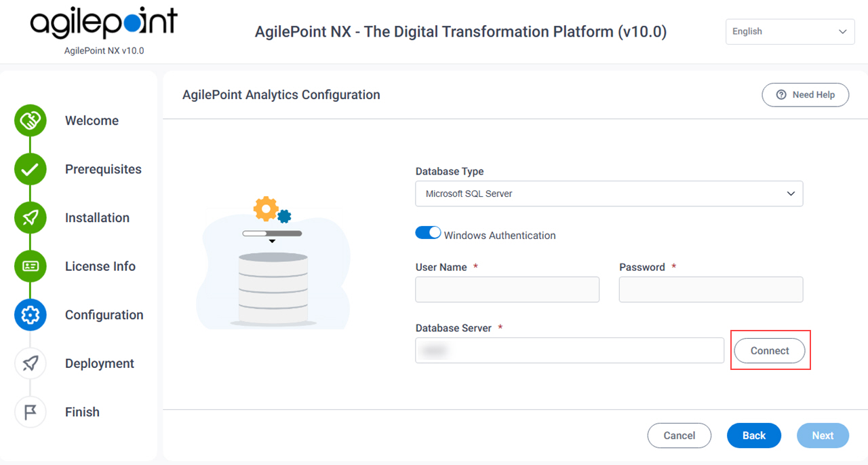Click the Prerequisites checkmark step icon

click(x=31, y=170)
